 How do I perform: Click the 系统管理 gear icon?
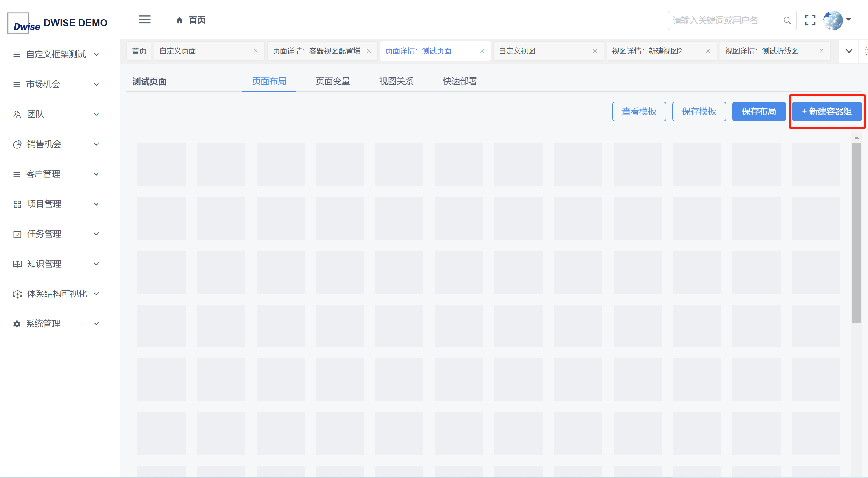point(17,324)
